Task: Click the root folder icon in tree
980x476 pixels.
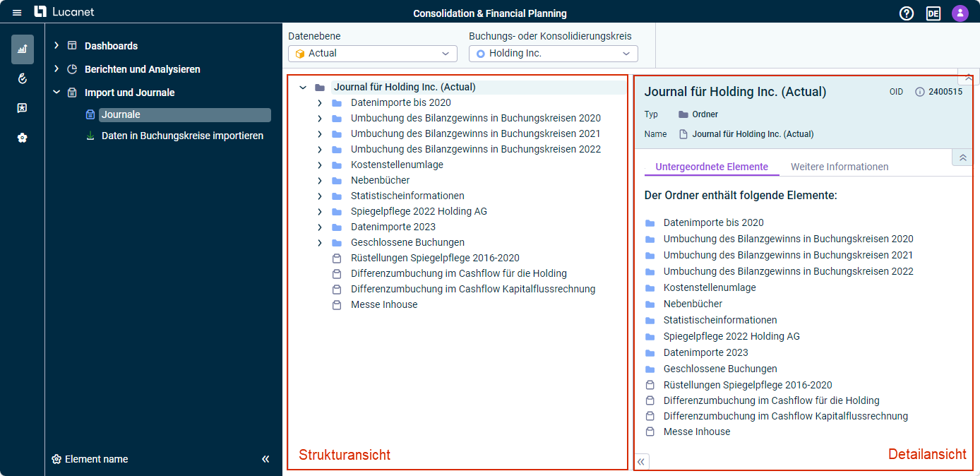Action: tap(320, 88)
